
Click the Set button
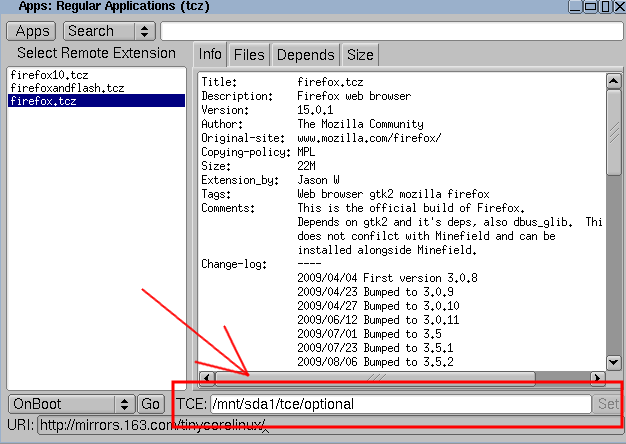(x=608, y=404)
